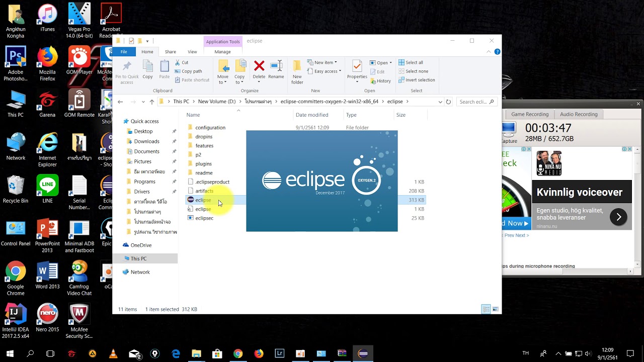The height and width of the screenshot is (362, 644).
Task: Switch to the Share ribbon tab
Action: pyautogui.click(x=171, y=52)
